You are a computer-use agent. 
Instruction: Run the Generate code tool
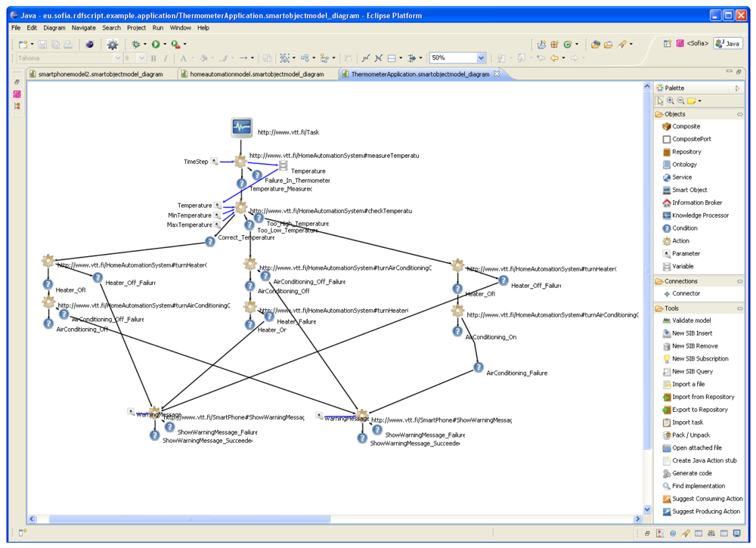point(692,473)
